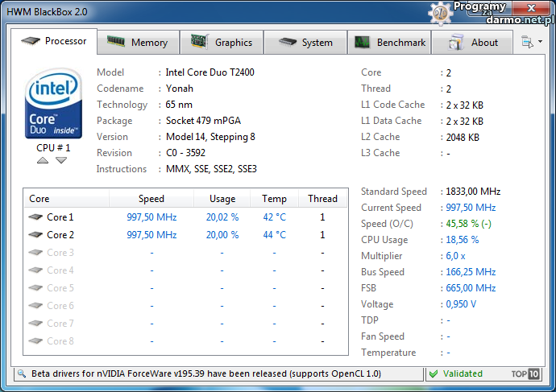Select previous CPU with up arrow
This screenshot has height=392, width=556.
click(x=43, y=160)
